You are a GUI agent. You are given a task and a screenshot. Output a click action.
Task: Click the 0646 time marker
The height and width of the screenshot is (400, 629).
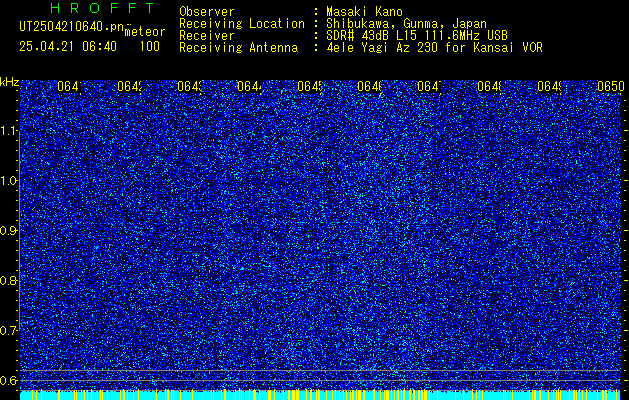(x=369, y=87)
